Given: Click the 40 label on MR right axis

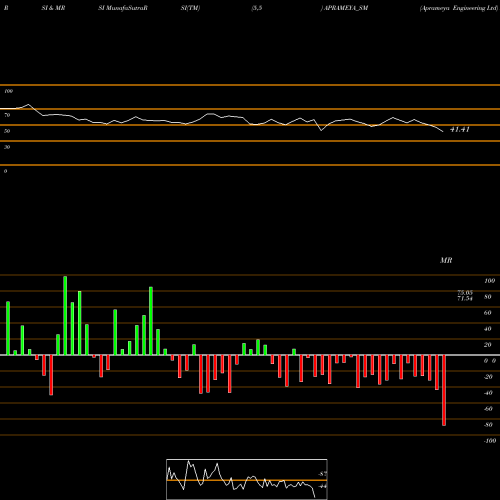Looking at the screenshot, I should [488, 329].
